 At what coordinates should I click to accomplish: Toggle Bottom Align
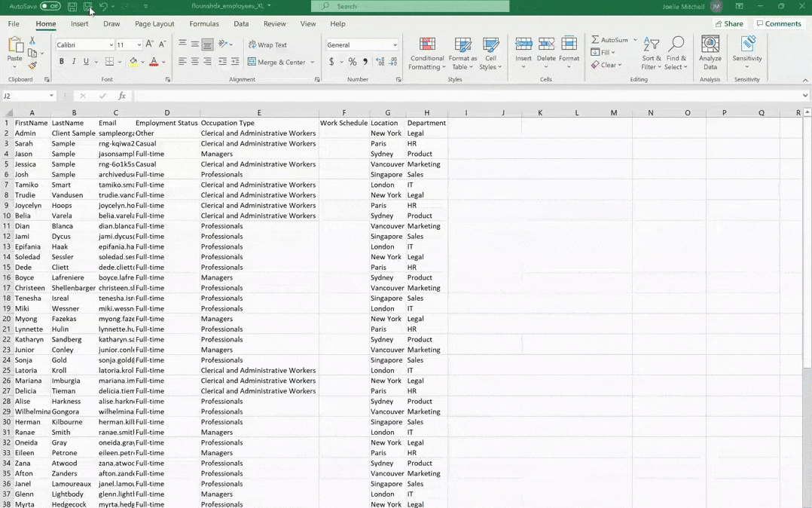[207, 44]
